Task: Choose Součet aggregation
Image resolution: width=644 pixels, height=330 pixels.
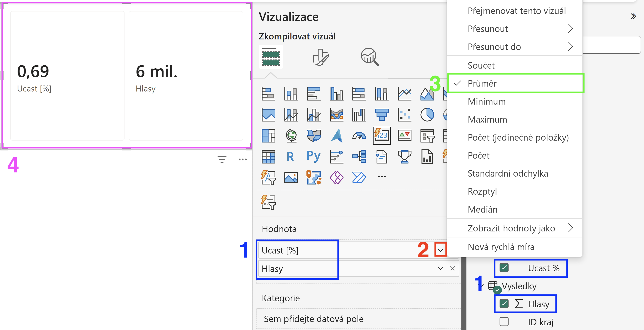Action: [x=515, y=66]
